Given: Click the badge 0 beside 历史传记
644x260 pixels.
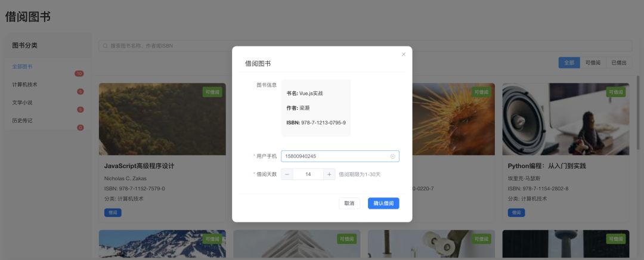Looking at the screenshot, I should [x=80, y=128].
